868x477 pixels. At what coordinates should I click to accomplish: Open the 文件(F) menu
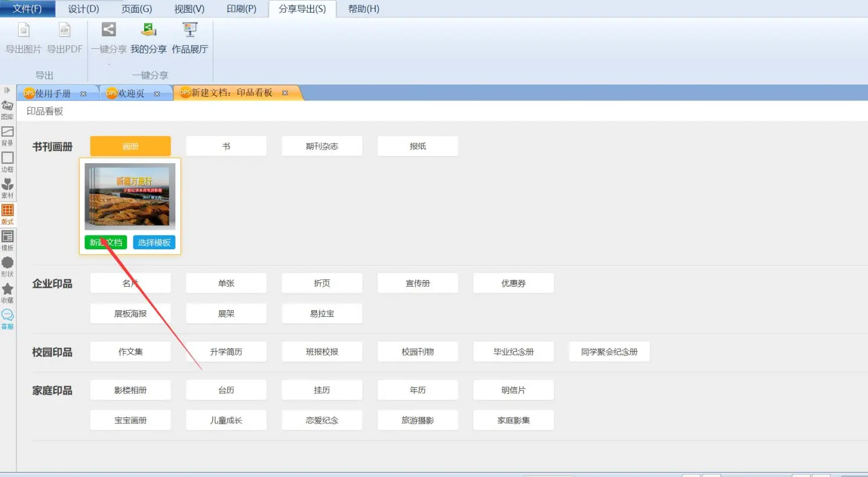(27, 9)
